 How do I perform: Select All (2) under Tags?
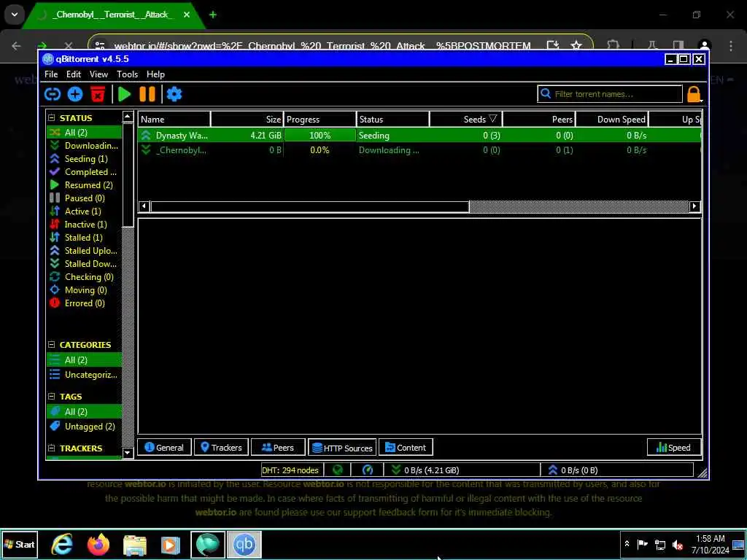(85, 412)
